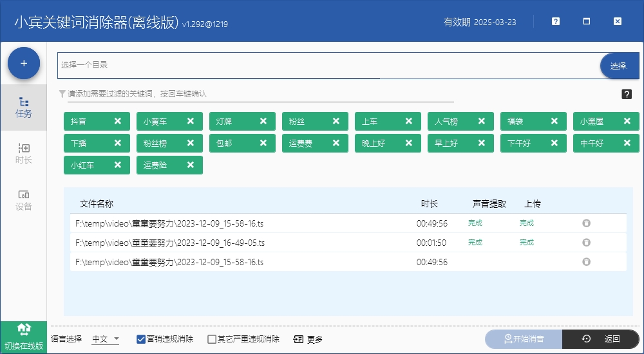Remove the 人气榜 keyword tag
Viewport: 644px width, 354px height.
click(x=481, y=121)
